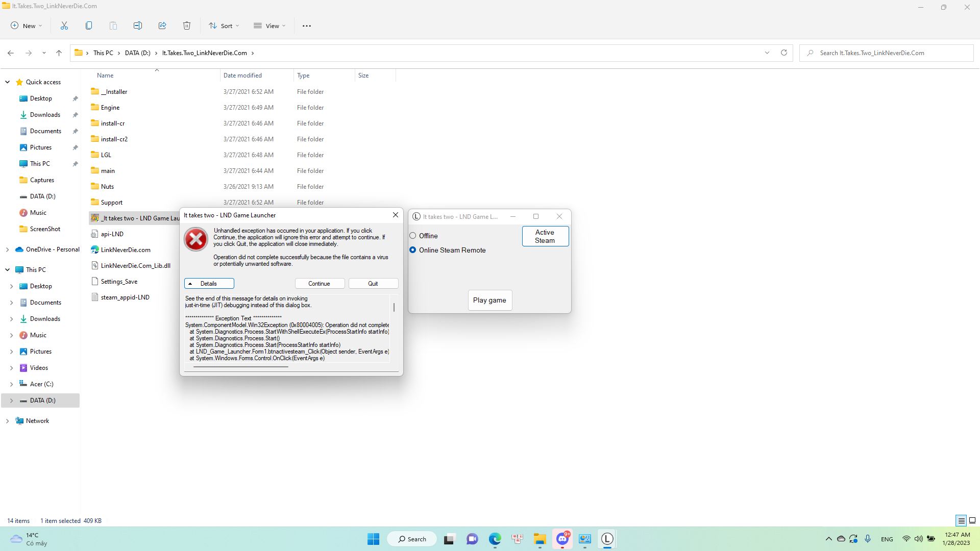
Task: Select the Offline radio option
Action: point(413,236)
